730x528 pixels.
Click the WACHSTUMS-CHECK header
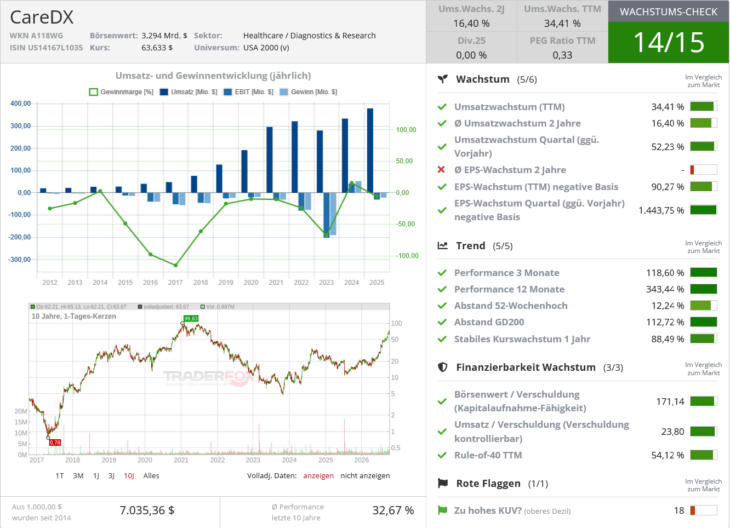668,12
